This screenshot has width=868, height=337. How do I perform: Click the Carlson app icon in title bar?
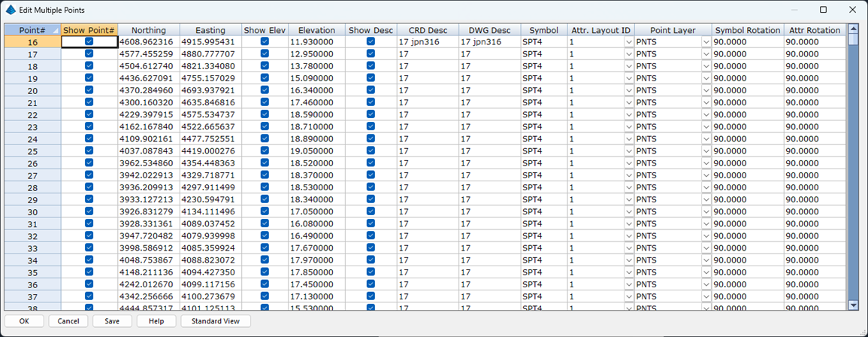(10, 10)
